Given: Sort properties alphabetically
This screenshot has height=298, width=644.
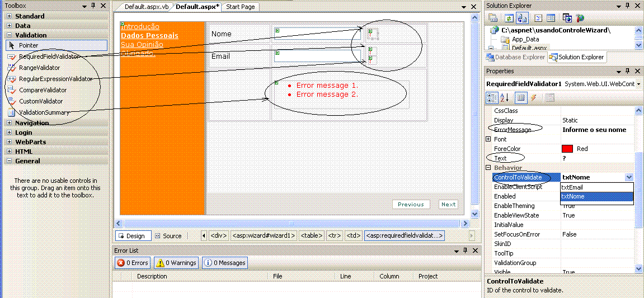Looking at the screenshot, I should point(504,98).
